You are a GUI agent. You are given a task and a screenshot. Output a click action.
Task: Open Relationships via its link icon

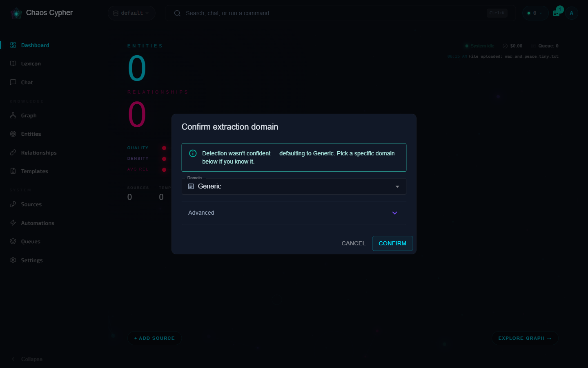pyautogui.click(x=13, y=153)
